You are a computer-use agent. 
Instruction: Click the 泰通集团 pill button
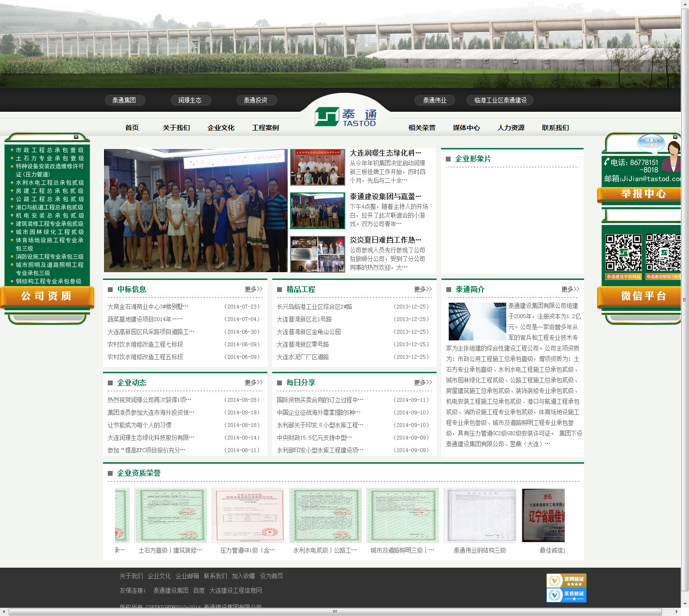pyautogui.click(x=124, y=100)
